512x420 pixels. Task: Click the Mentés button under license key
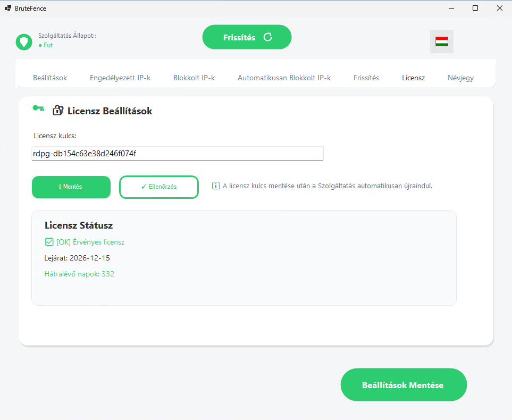click(71, 187)
